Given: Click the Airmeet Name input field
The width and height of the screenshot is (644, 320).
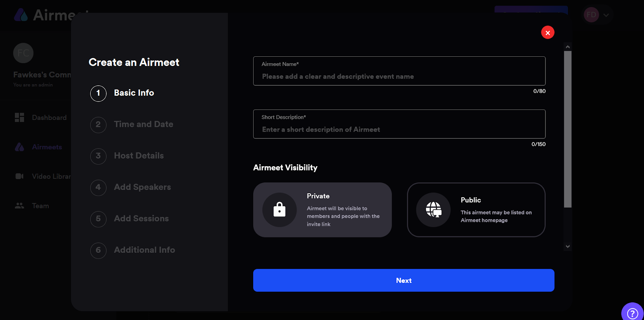Looking at the screenshot, I should click(x=399, y=76).
